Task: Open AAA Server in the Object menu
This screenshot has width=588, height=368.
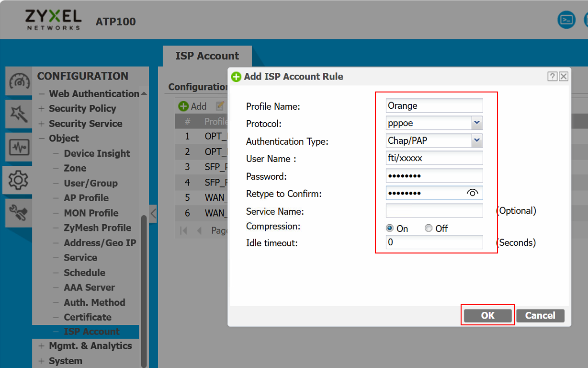Action: [x=89, y=287]
